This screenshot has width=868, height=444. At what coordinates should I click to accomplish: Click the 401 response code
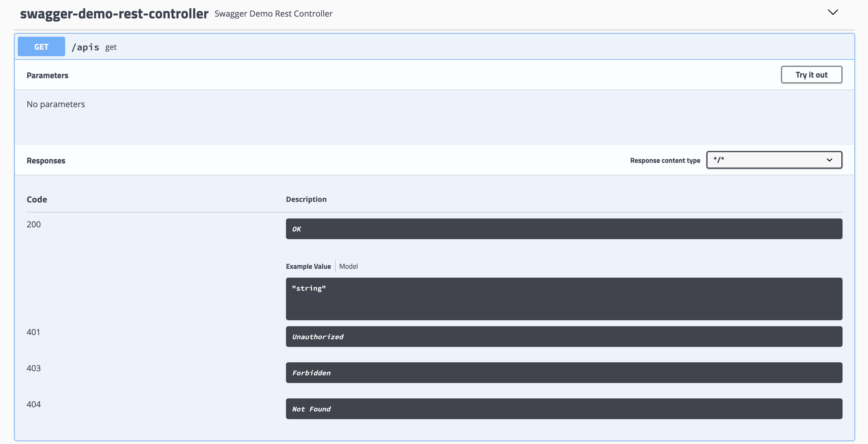[33, 332]
